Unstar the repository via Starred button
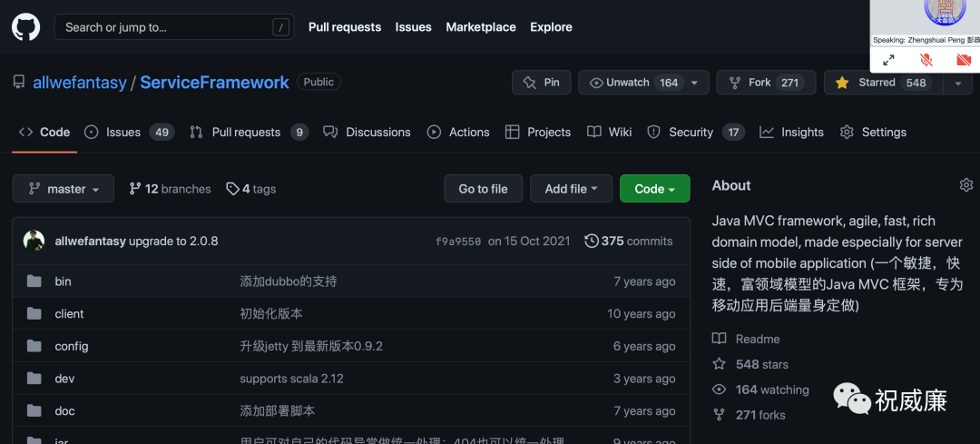Viewport: 980px width, 444px height. (x=884, y=83)
